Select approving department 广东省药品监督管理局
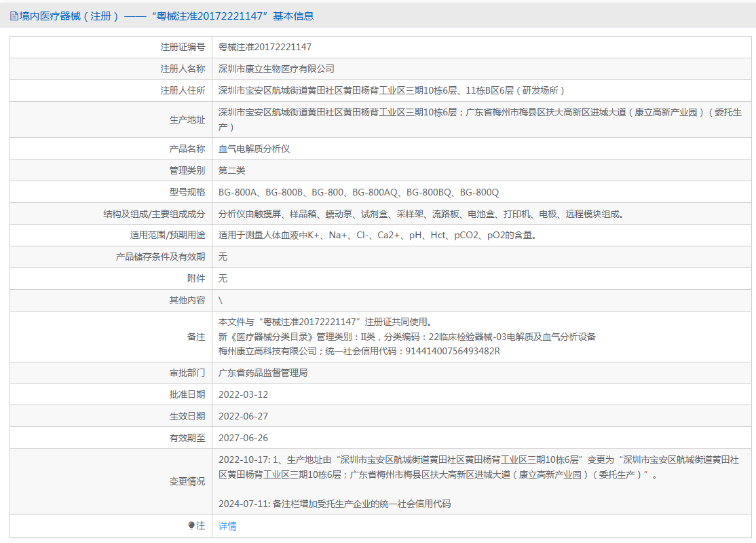The width and height of the screenshot is (756, 543). [x=263, y=373]
